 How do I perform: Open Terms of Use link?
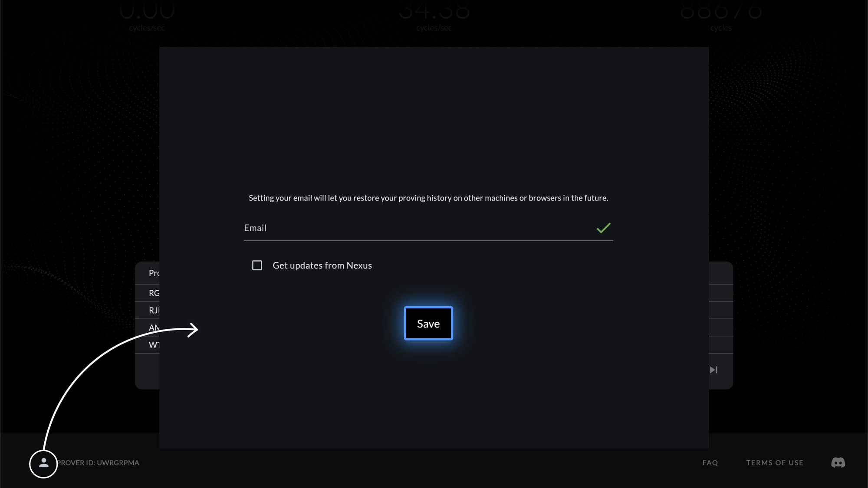[775, 463]
